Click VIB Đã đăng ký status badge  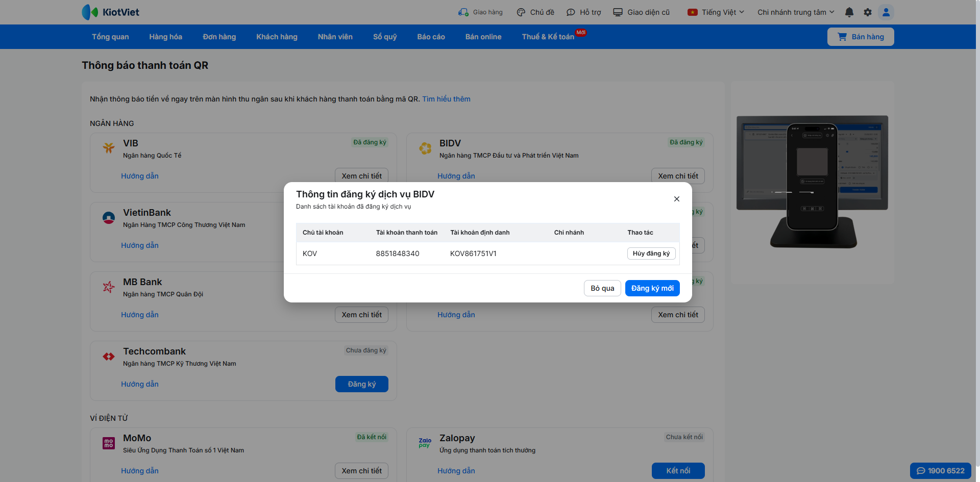click(x=370, y=142)
